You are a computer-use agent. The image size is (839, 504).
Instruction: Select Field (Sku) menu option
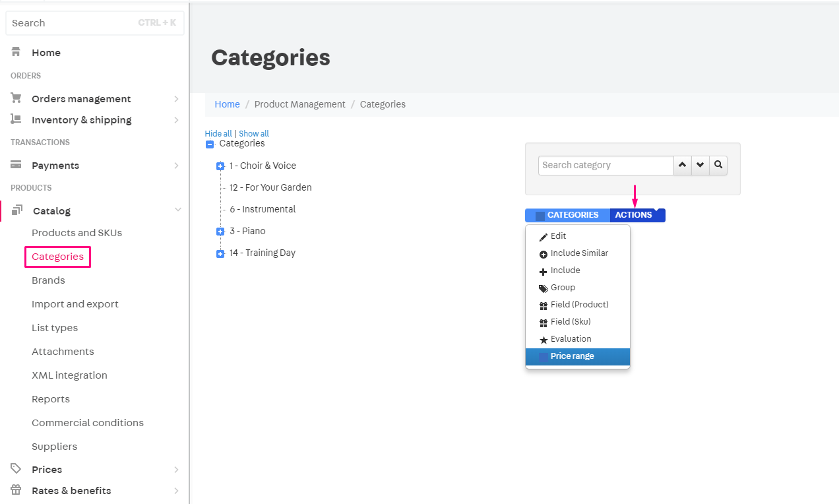click(x=570, y=322)
